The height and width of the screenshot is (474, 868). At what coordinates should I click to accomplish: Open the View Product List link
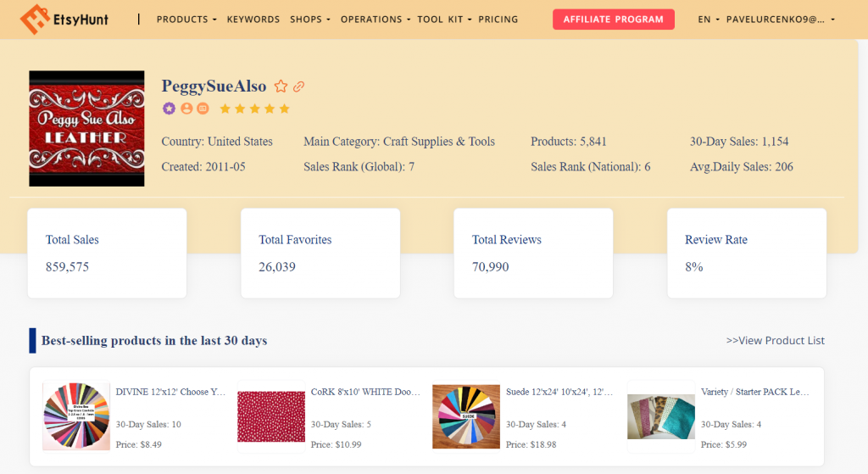click(775, 341)
